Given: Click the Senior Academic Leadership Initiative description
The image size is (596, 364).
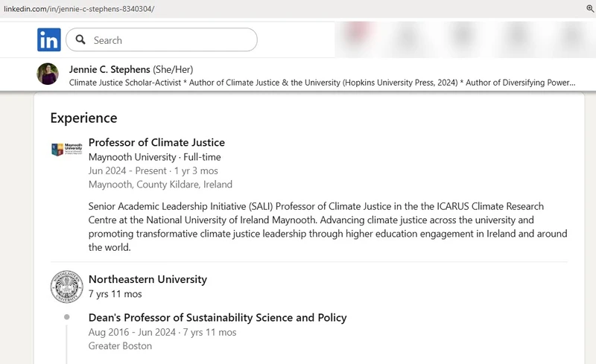Looking at the screenshot, I should pyautogui.click(x=328, y=227).
